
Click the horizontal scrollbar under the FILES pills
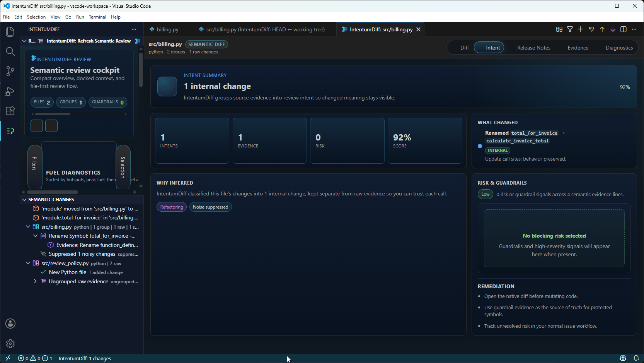click(53, 114)
